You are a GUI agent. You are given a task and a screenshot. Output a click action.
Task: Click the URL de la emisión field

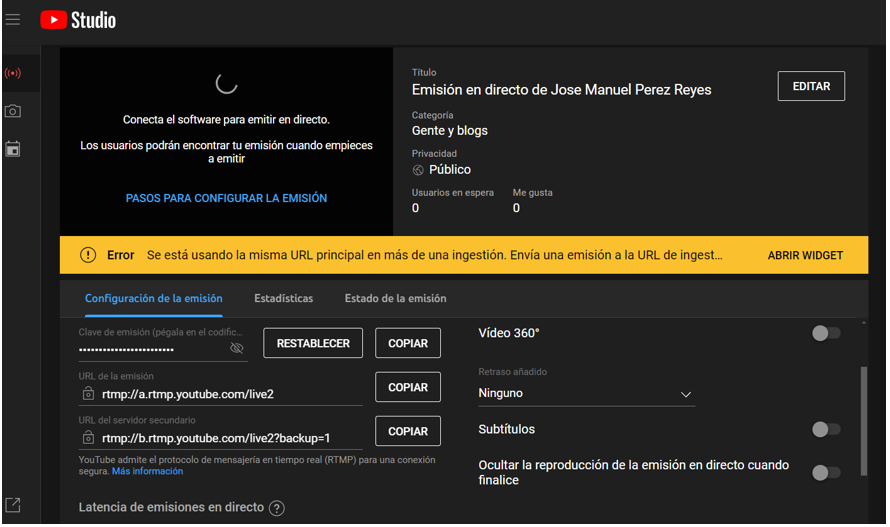click(220, 394)
